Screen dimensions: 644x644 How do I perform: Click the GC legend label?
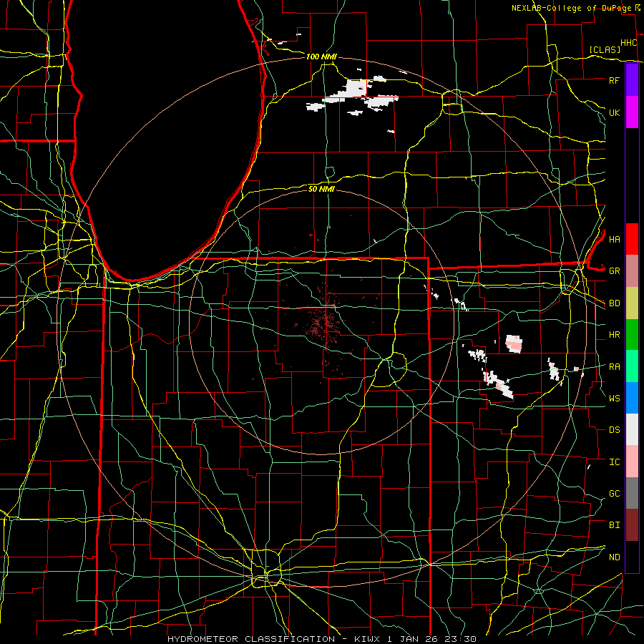pyautogui.click(x=614, y=494)
